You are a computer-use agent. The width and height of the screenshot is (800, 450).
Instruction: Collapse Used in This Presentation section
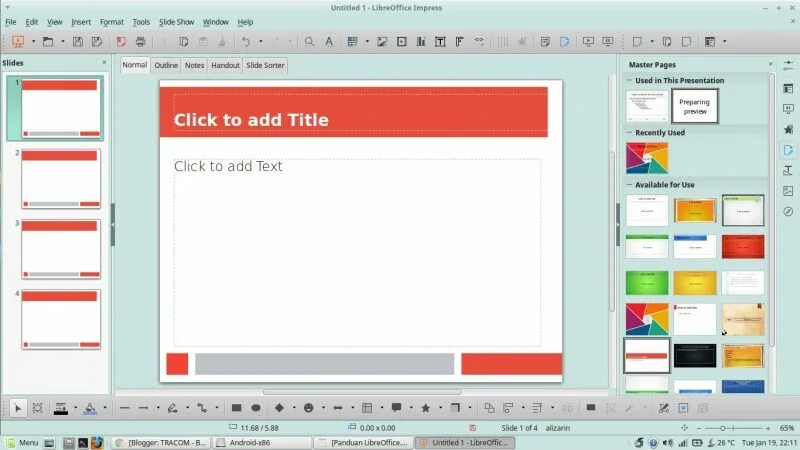point(629,81)
